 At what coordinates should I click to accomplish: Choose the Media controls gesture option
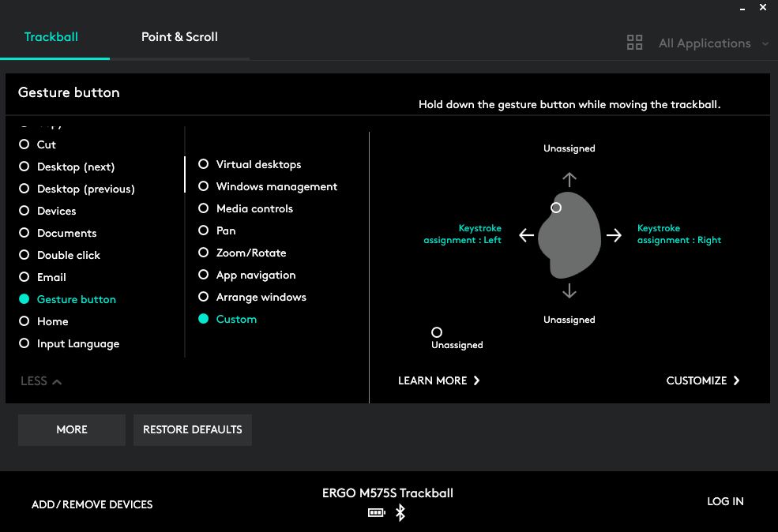tap(246, 208)
